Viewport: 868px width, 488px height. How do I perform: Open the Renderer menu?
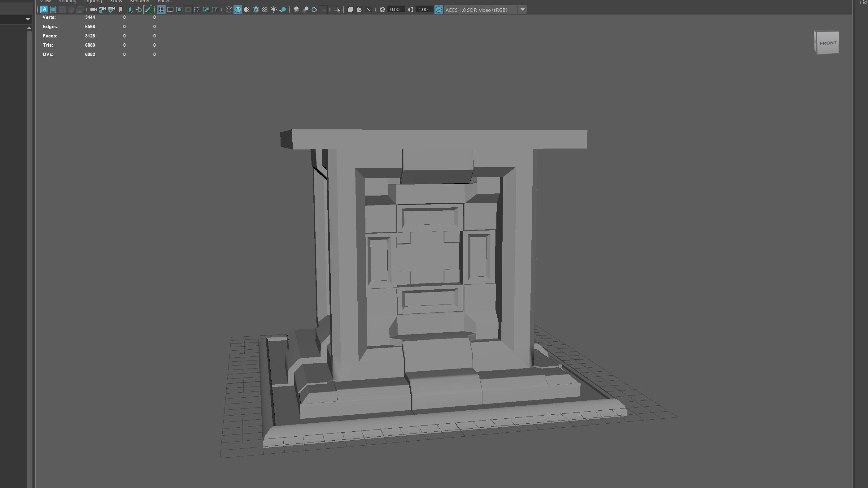point(140,1)
